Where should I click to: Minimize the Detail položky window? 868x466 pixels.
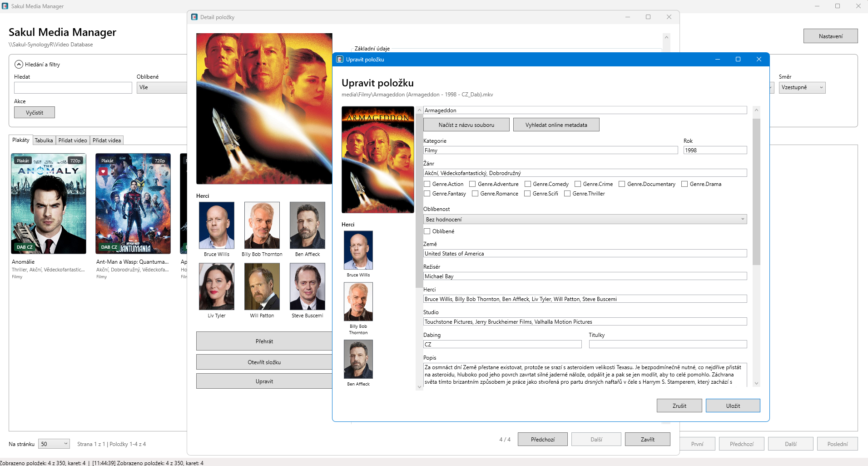tap(628, 17)
